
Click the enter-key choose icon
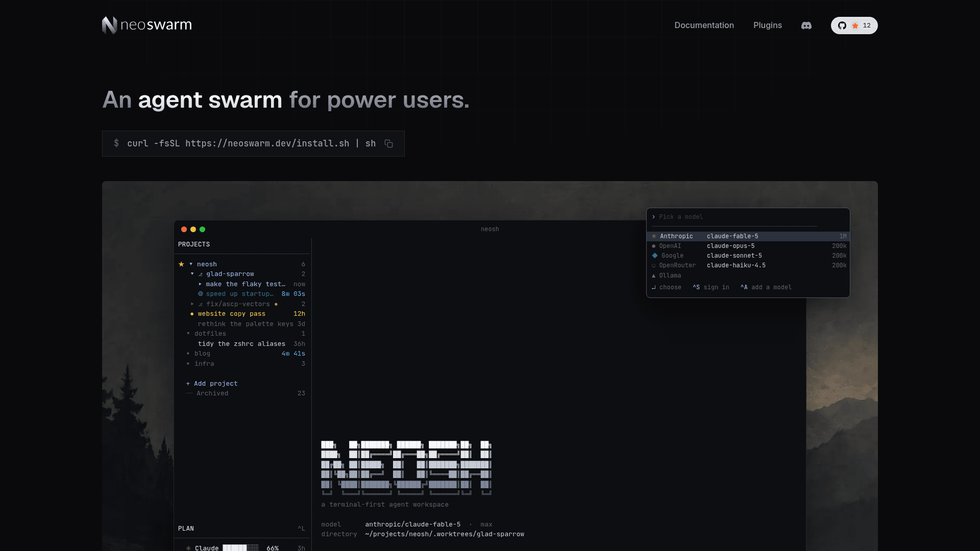[654, 287]
